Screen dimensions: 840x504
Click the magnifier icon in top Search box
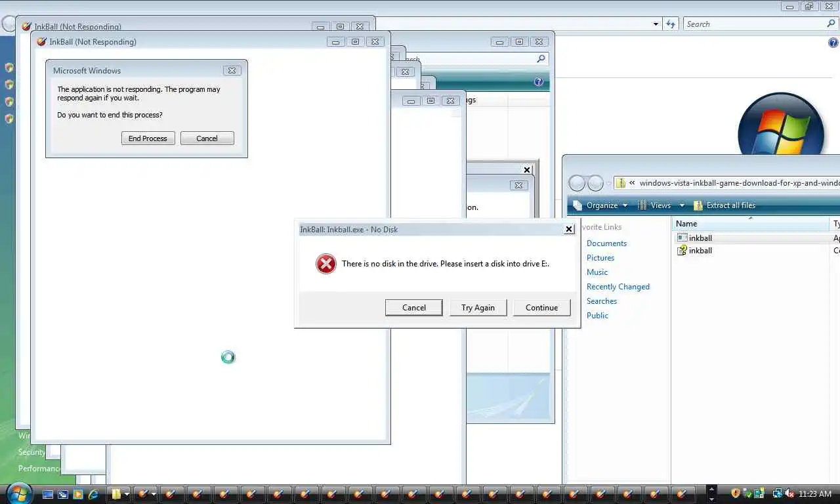click(831, 24)
